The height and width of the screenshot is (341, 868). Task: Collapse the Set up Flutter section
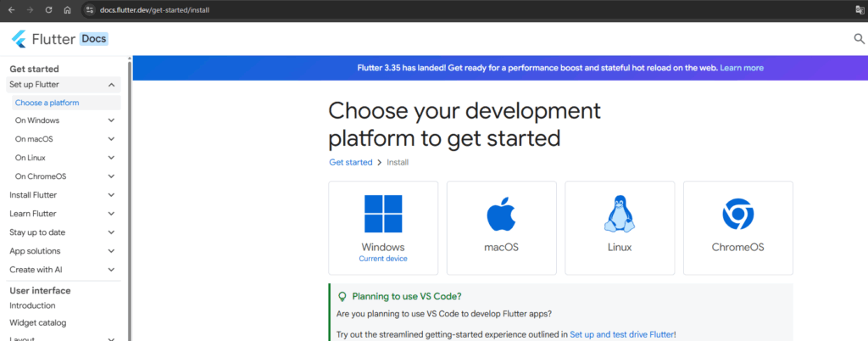tap(111, 85)
